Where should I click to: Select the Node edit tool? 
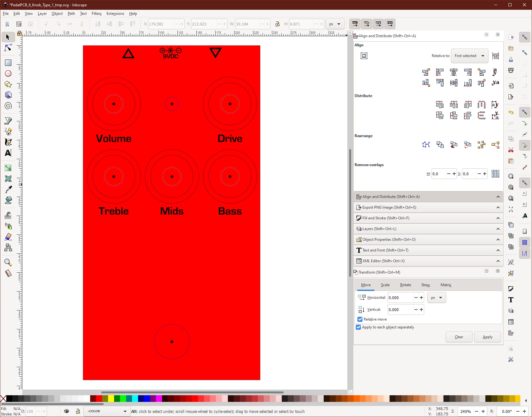click(x=8, y=48)
